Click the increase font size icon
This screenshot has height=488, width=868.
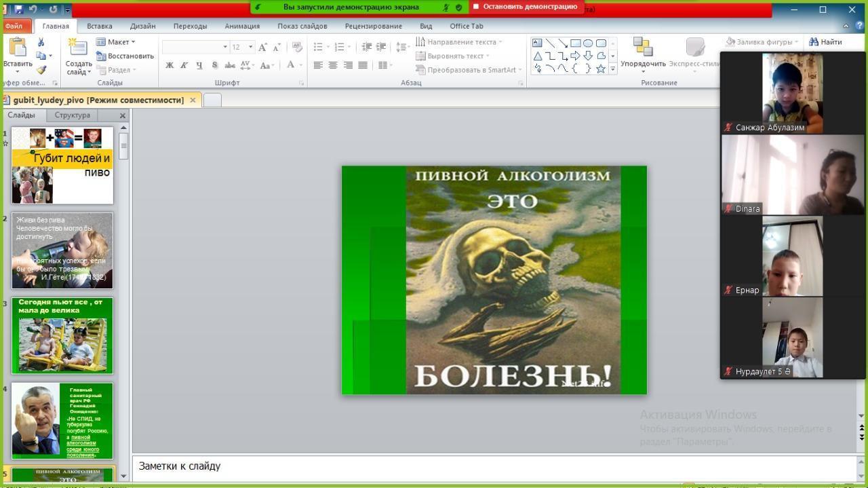point(263,47)
